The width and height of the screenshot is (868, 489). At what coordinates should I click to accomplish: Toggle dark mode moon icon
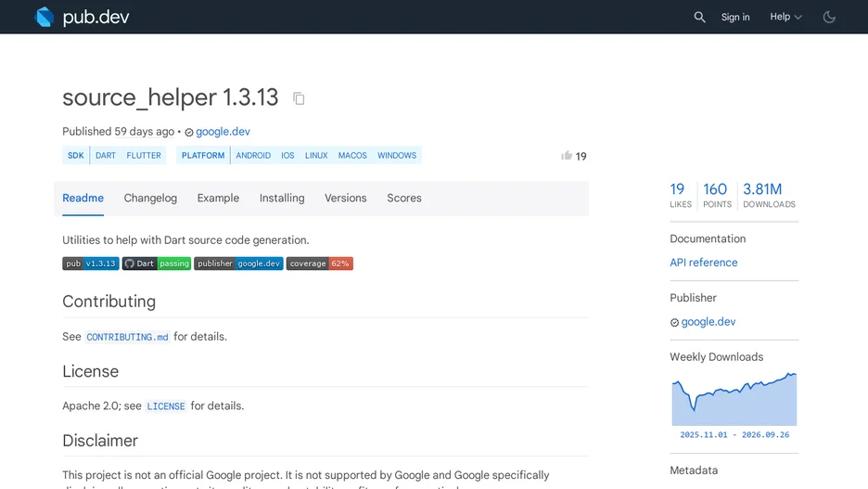tap(829, 18)
